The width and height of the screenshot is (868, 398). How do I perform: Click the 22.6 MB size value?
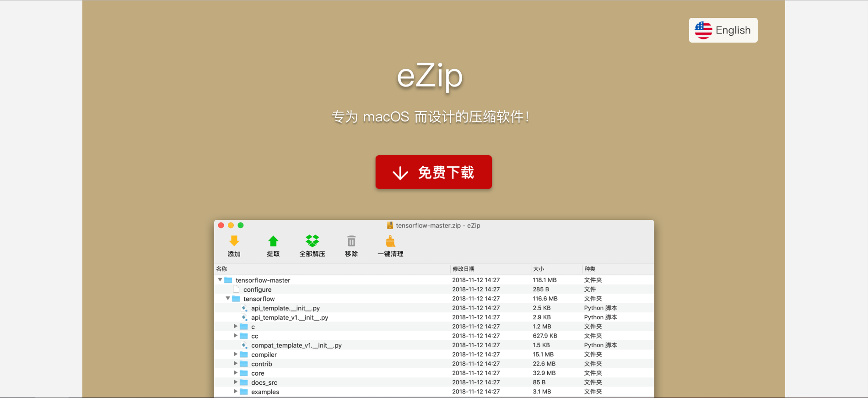click(544, 364)
